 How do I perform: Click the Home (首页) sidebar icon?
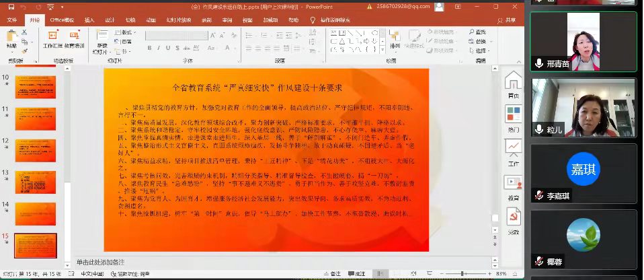(513, 85)
